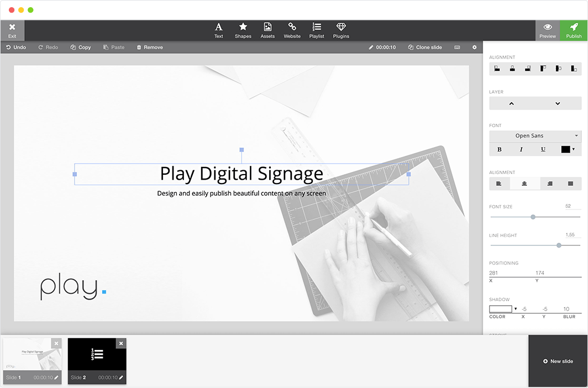Align object to vertical middle icon
The width and height of the screenshot is (588, 388).
point(558,69)
